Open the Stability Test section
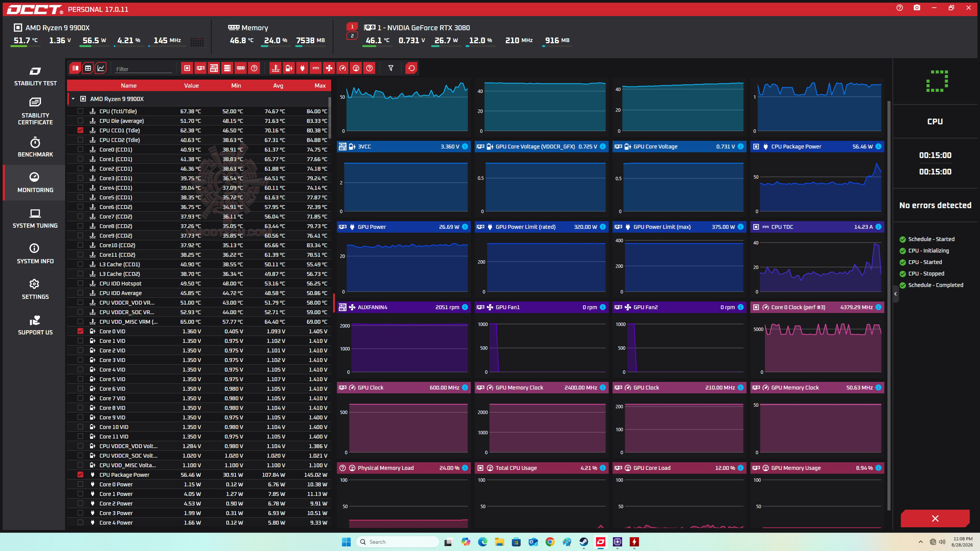The width and height of the screenshot is (980, 551). (35, 77)
